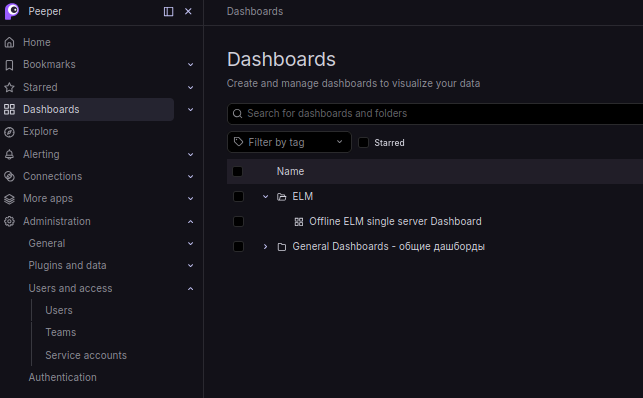Click the Explore compass icon
Image resolution: width=643 pixels, height=398 pixels.
coord(9,132)
